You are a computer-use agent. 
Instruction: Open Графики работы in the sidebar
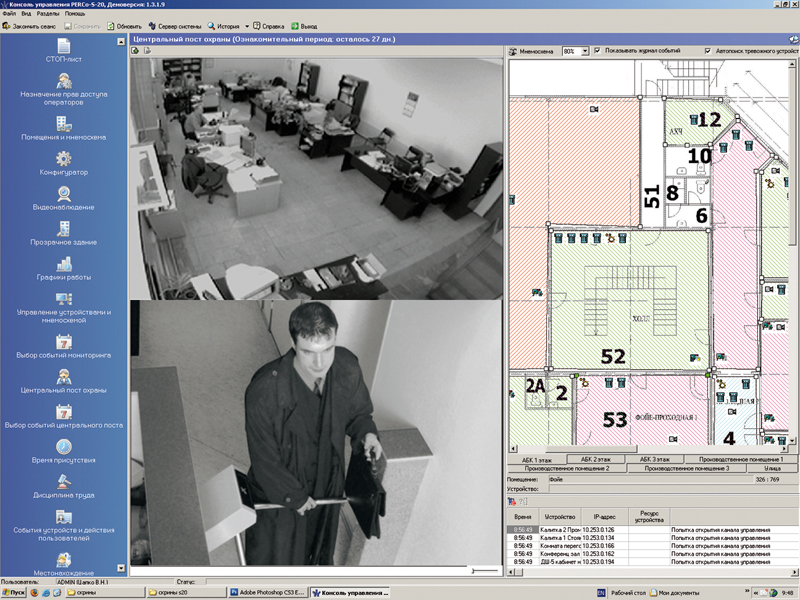tap(64, 268)
